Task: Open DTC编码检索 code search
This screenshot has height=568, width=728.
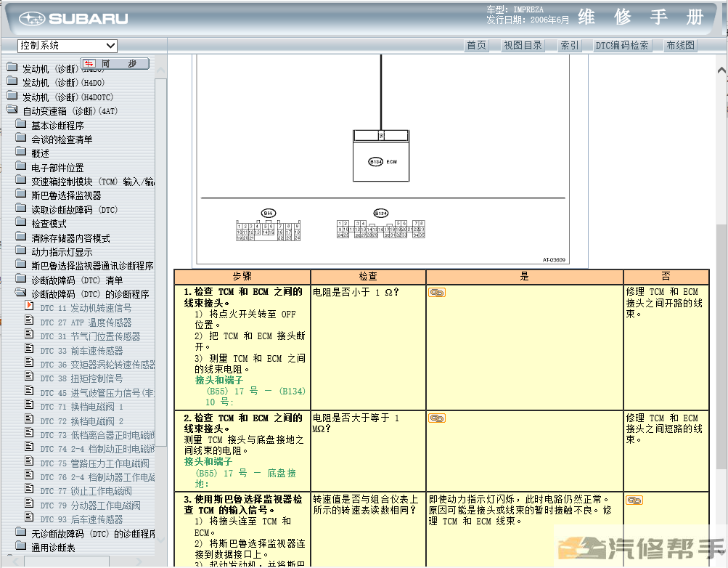Action: coord(622,45)
